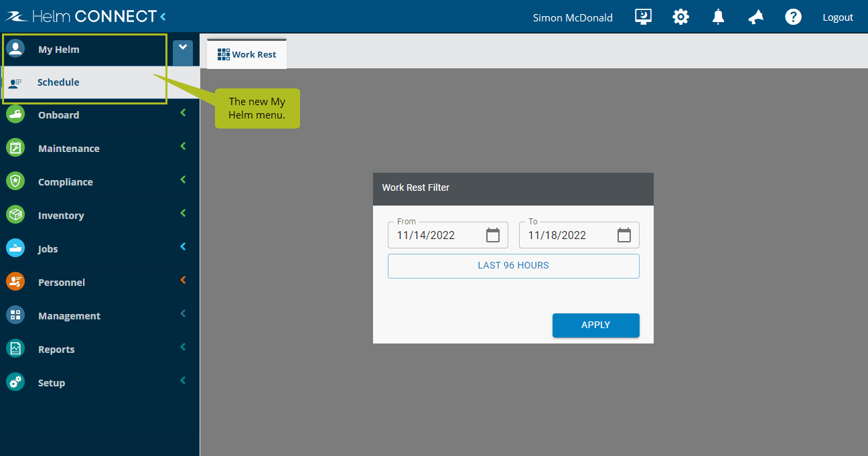868x456 pixels.
Task: Open the Reports menu label
Action: [56, 350]
